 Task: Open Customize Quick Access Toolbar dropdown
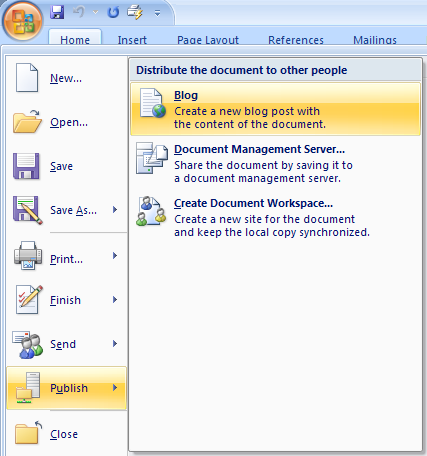(157, 13)
